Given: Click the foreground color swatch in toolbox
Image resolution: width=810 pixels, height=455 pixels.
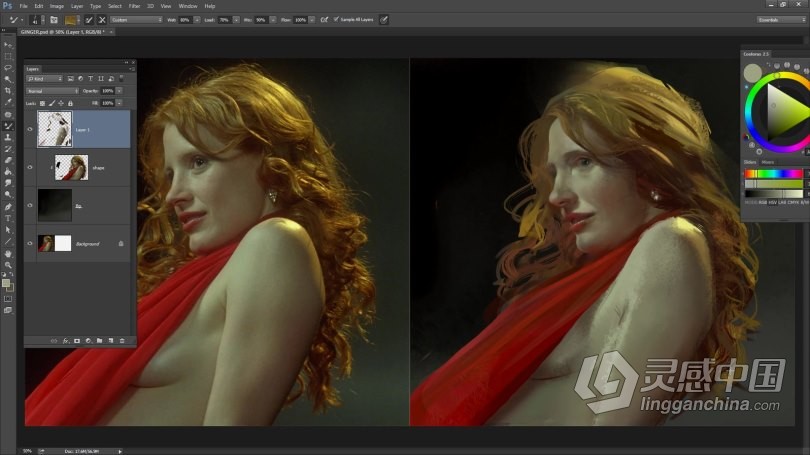Looking at the screenshot, I should point(6,283).
